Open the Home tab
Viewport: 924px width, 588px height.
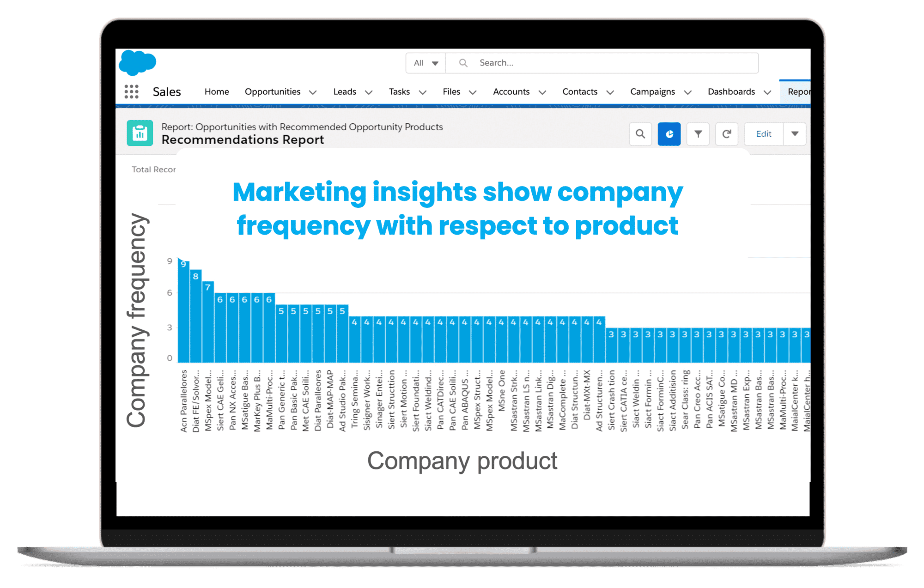[x=217, y=91]
